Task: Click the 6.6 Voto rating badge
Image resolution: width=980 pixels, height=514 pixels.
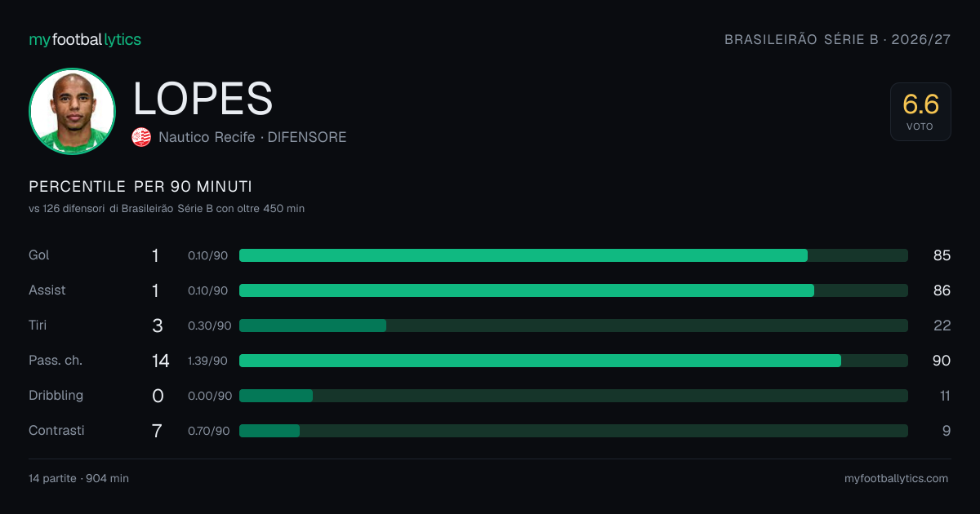Action: [920, 112]
